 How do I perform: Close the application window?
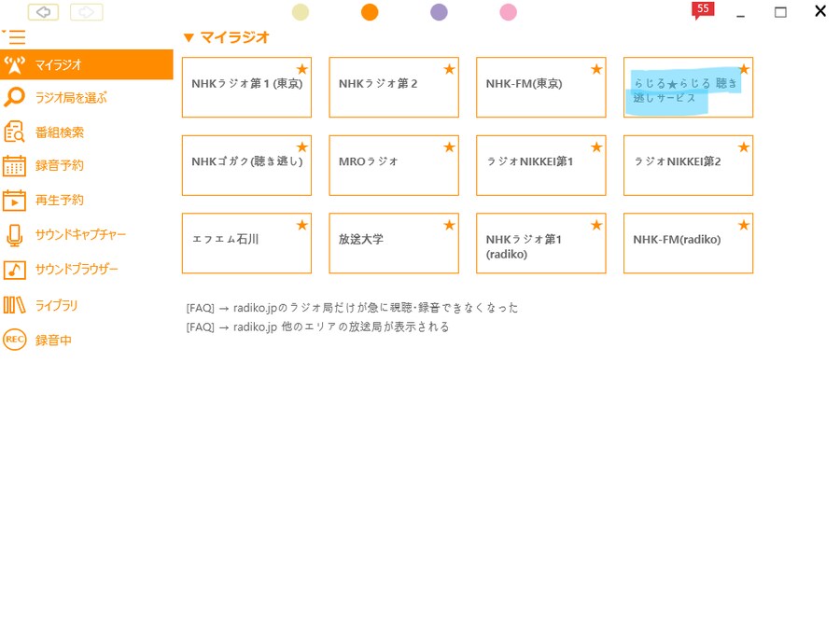coord(820,10)
